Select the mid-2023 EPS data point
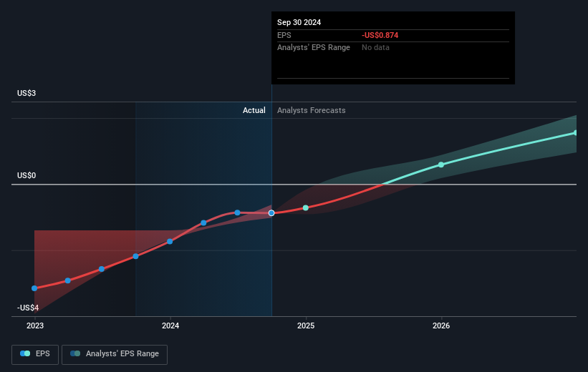588x372 pixels. tap(102, 269)
